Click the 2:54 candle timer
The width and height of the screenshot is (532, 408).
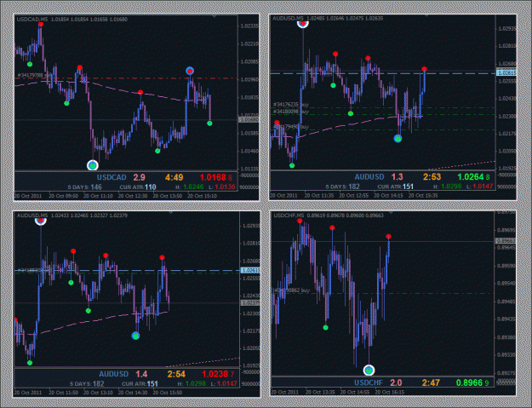(x=176, y=374)
